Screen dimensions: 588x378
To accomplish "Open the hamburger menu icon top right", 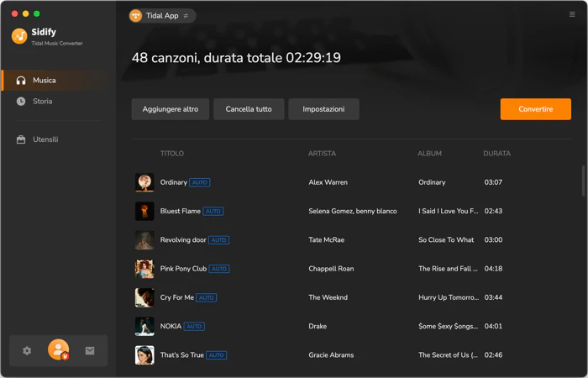I will pyautogui.click(x=572, y=14).
